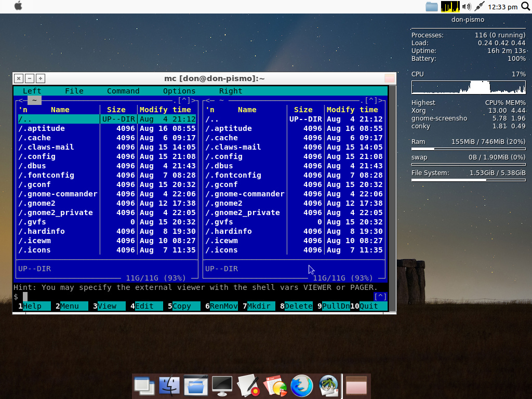Screen dimensions: 532x399
Task: Click the right panel's forward arrow '>'
Action: tap(380, 100)
